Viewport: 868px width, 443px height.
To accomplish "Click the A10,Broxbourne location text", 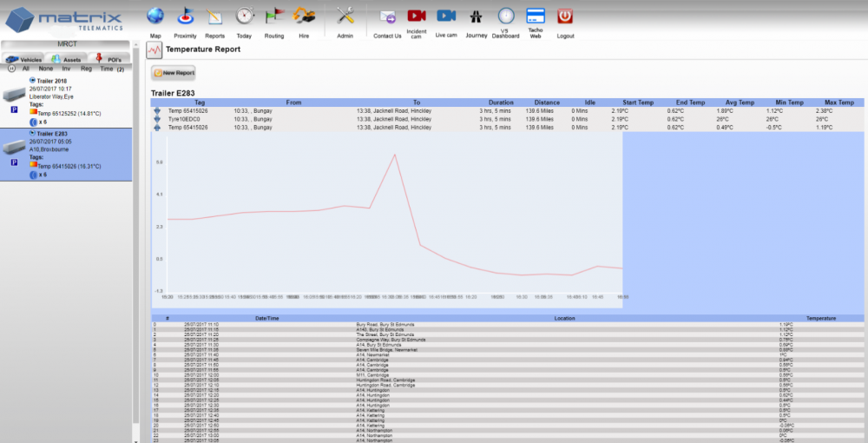I will pos(49,149).
